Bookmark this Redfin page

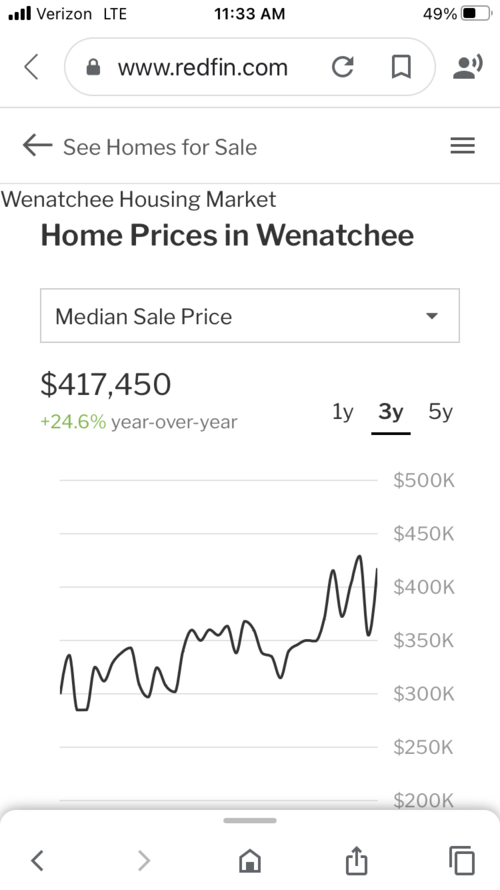coord(401,67)
